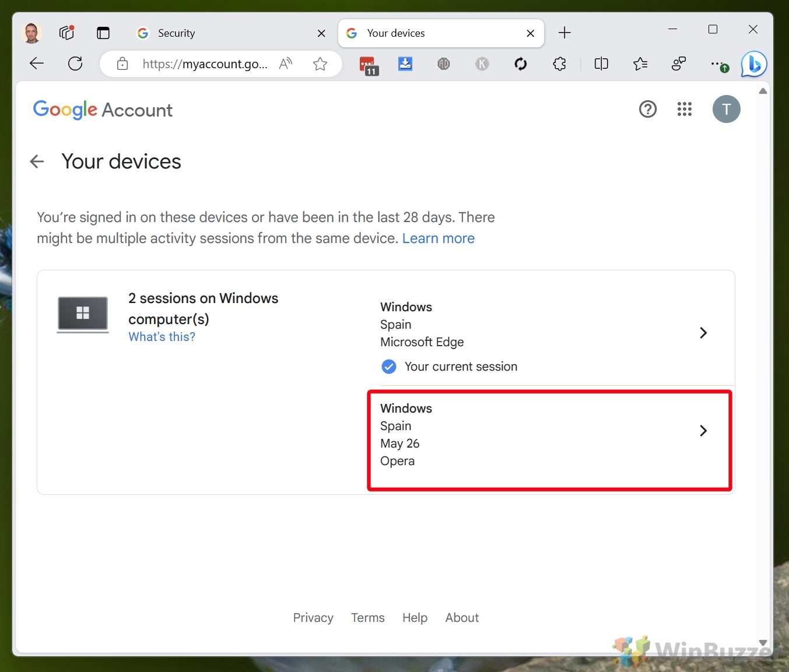Toggle split screen view
Viewport: 789px width, 672px height.
pos(601,64)
